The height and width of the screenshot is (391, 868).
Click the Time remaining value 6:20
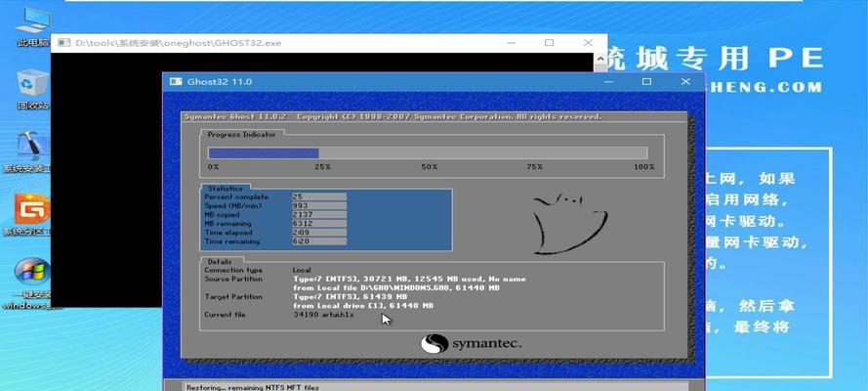319,241
